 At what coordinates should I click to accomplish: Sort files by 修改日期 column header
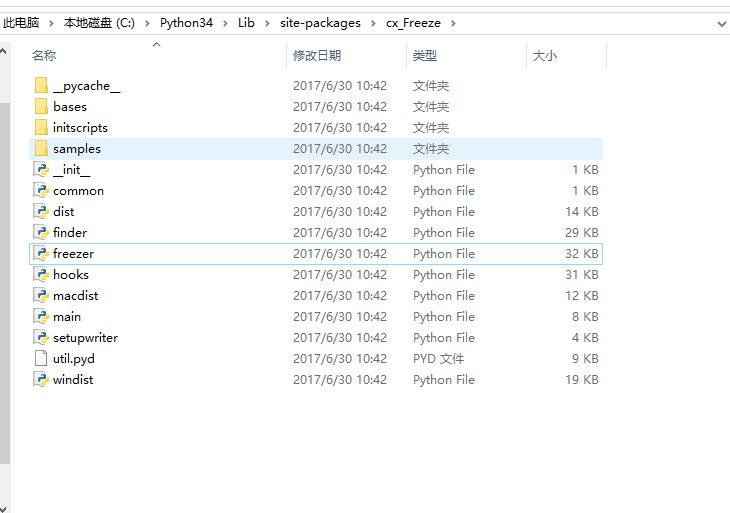(317, 56)
